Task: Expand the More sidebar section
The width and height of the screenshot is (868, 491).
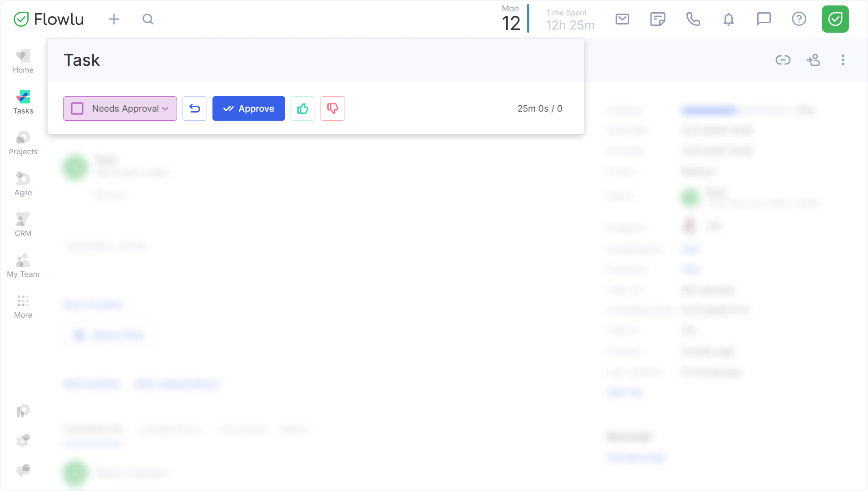Action: point(23,307)
